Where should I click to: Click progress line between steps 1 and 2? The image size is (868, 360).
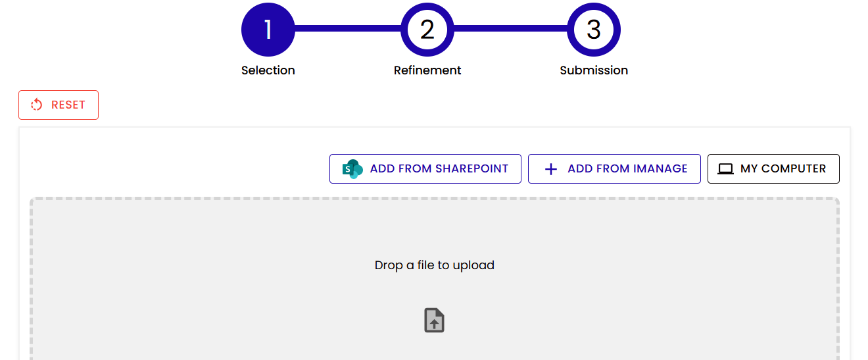348,29
